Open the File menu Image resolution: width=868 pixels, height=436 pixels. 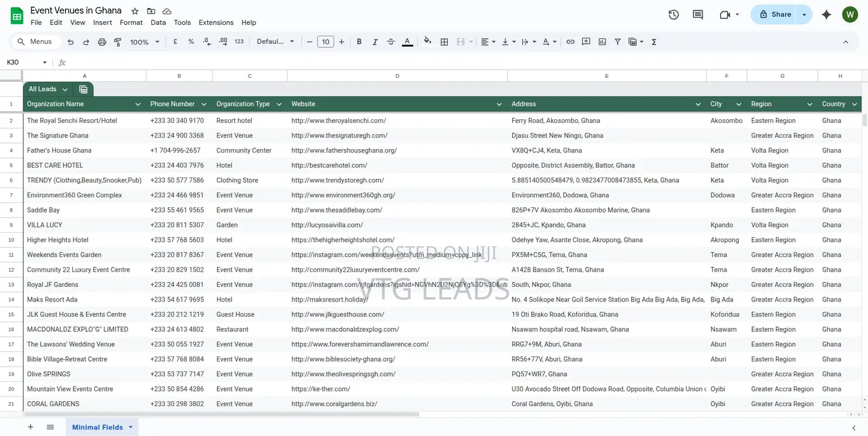tap(36, 23)
